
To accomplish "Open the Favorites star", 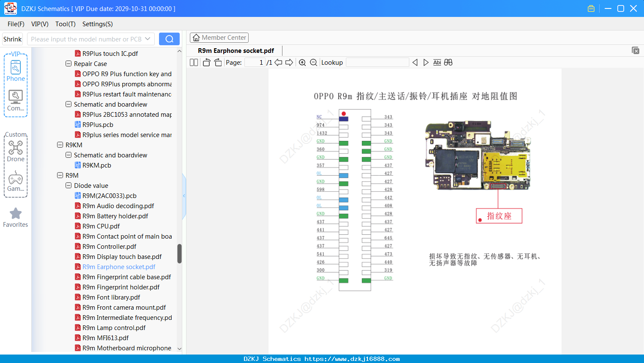I will click(x=16, y=217).
